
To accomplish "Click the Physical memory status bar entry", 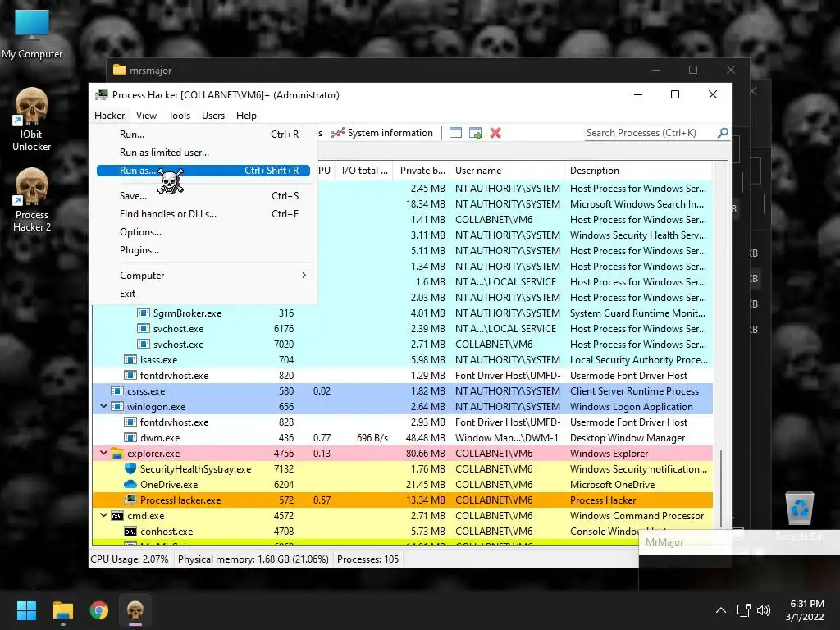I will pyautogui.click(x=253, y=559).
